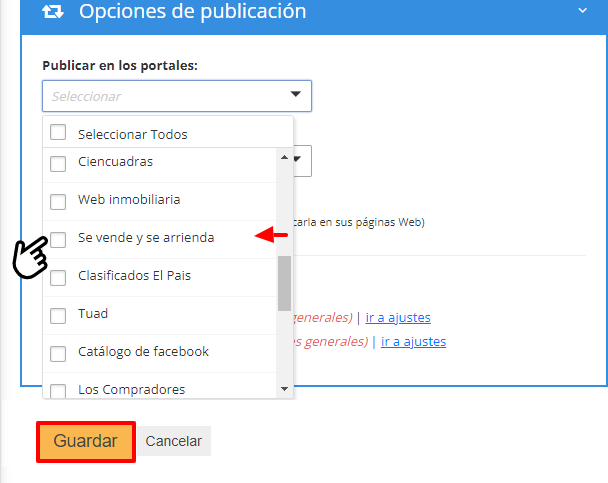This screenshot has width=608, height=483.
Task: Check the Seleccionar Todos checkbox
Action: [58, 133]
